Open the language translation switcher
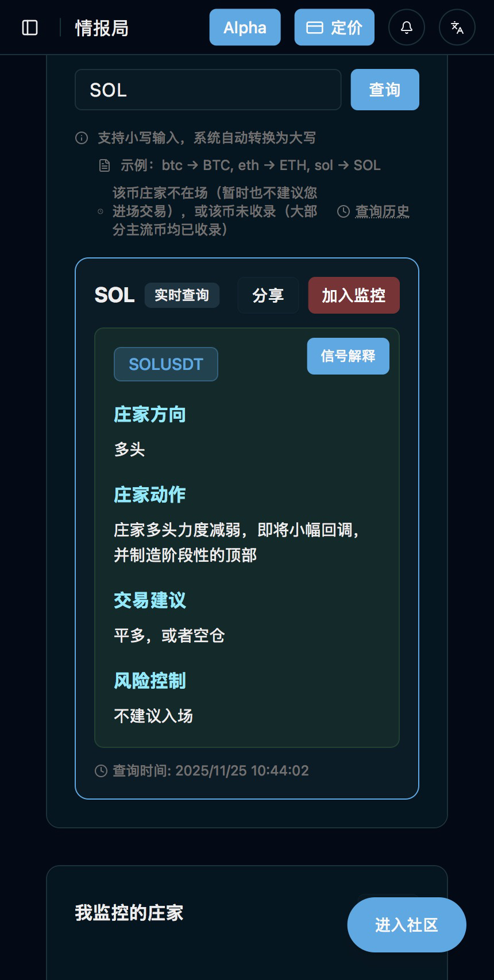The image size is (494, 980). click(x=457, y=28)
